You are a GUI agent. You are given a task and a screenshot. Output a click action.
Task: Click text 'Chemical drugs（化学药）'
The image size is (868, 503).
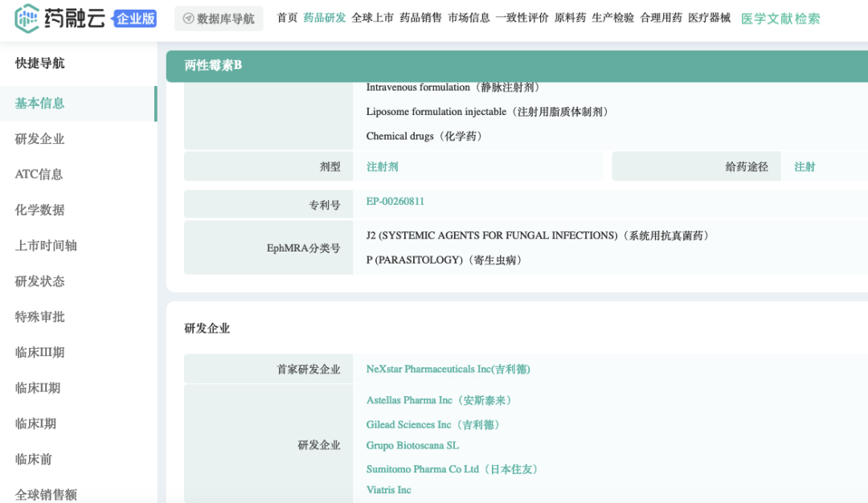point(426,136)
